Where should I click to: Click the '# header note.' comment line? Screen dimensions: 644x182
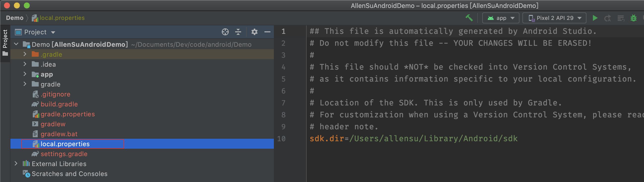[344, 127]
